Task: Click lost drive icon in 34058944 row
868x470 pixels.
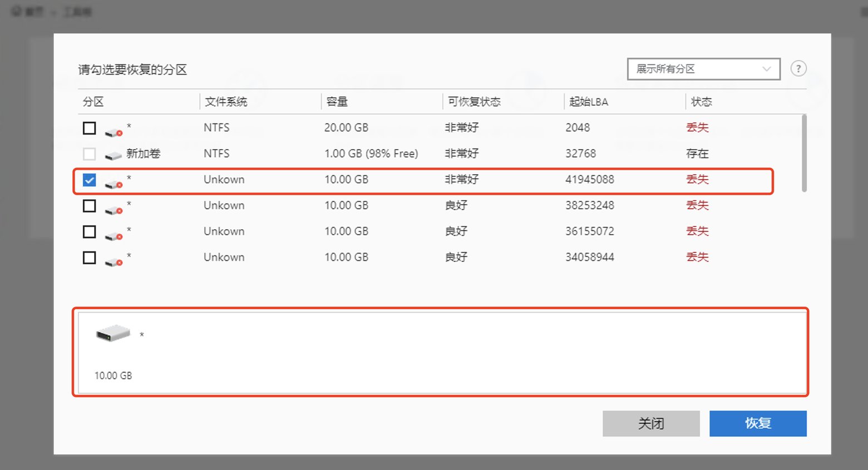Action: (114, 262)
